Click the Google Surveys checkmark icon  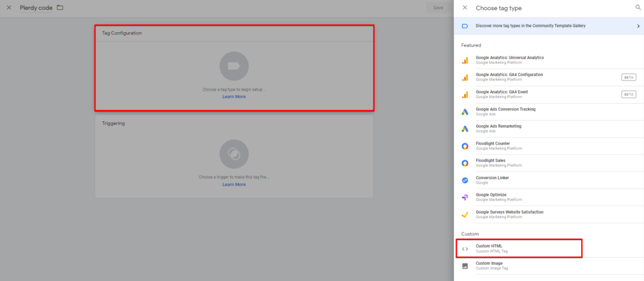[465, 214]
